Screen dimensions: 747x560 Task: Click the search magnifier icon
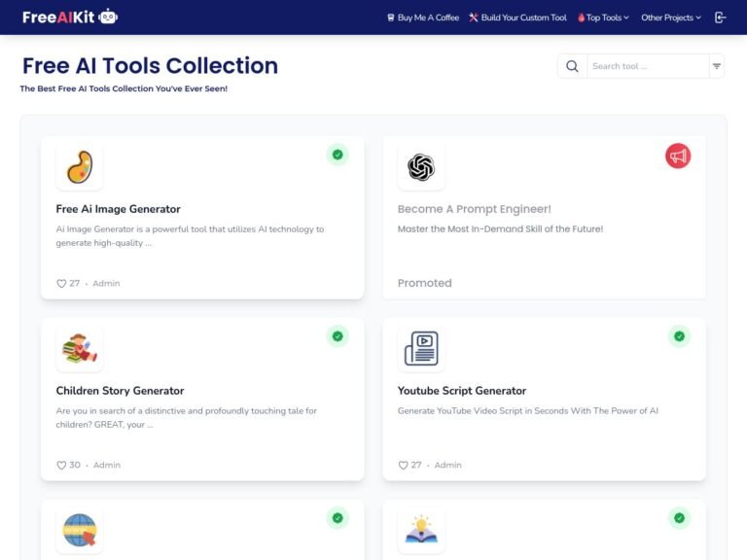pos(572,66)
